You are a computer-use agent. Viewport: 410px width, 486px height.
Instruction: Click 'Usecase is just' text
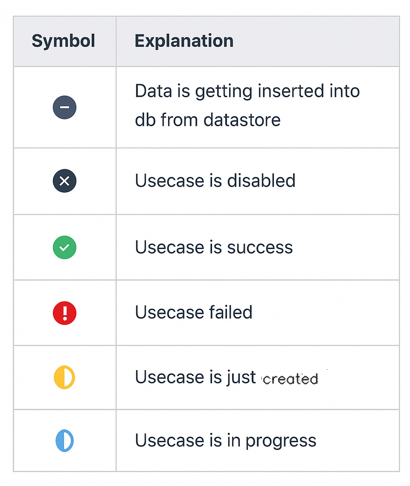point(196,377)
